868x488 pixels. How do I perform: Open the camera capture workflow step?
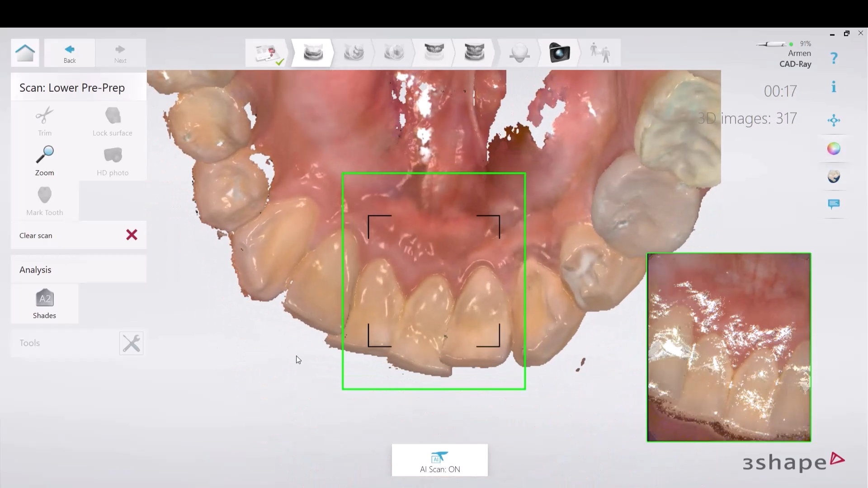coord(559,53)
